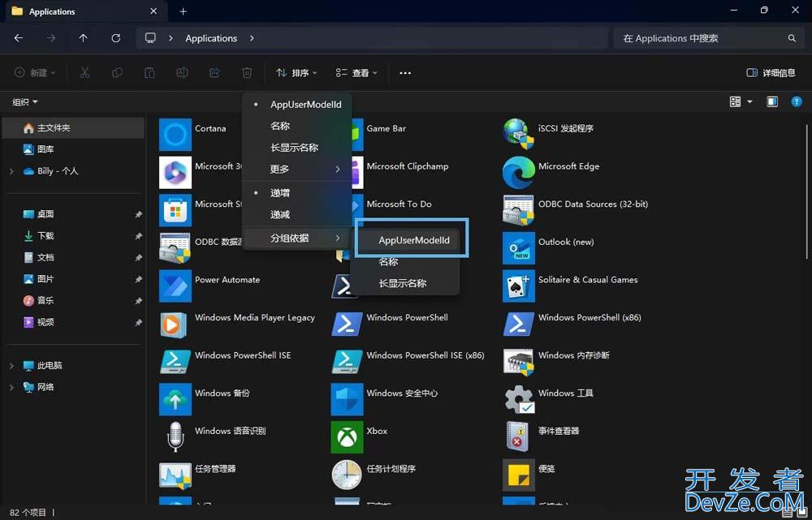812x520 pixels.
Task: Open Windows 安全中心 icon
Action: [347, 399]
